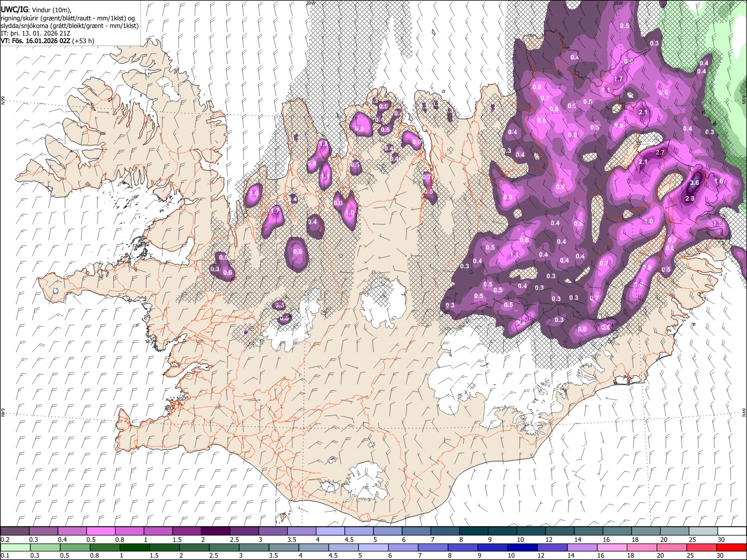
Task: Click the "IT: þri. 13. 01. 2026 21Z" line
Action: click(34, 33)
